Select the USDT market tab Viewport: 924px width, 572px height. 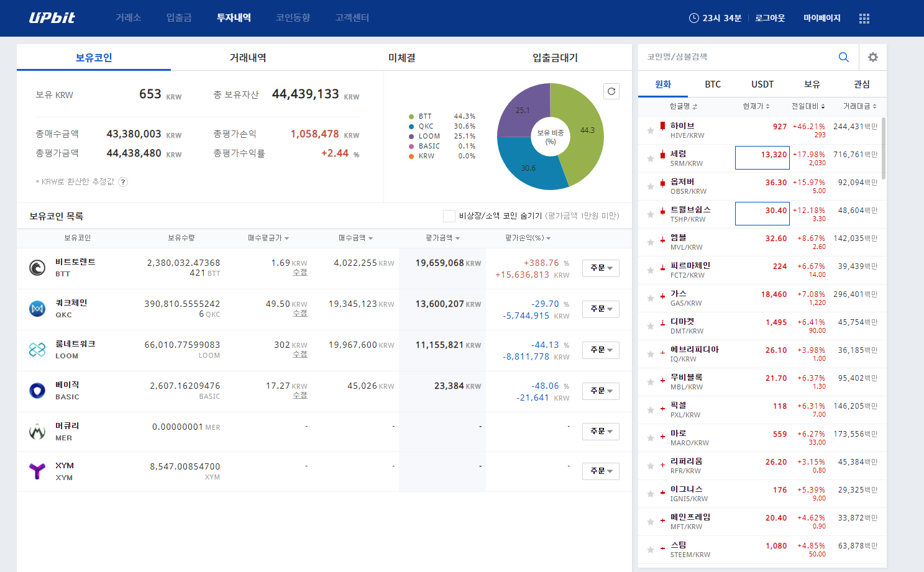click(x=762, y=84)
